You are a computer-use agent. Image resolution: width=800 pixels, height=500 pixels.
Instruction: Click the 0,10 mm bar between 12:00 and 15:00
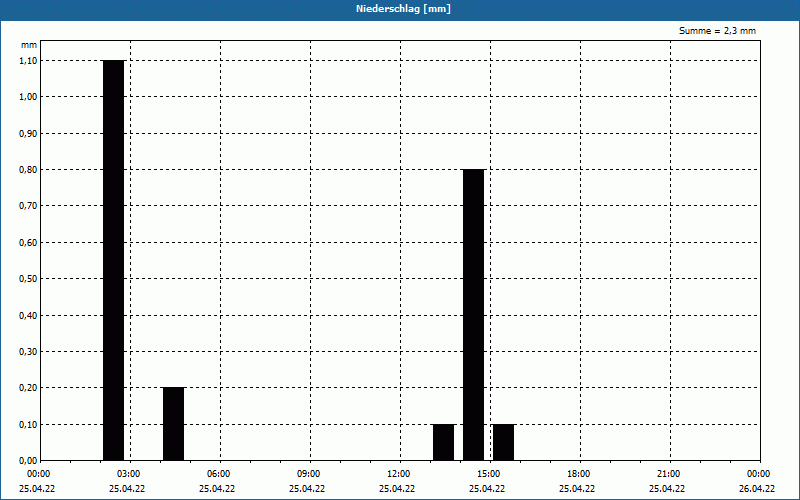443,442
